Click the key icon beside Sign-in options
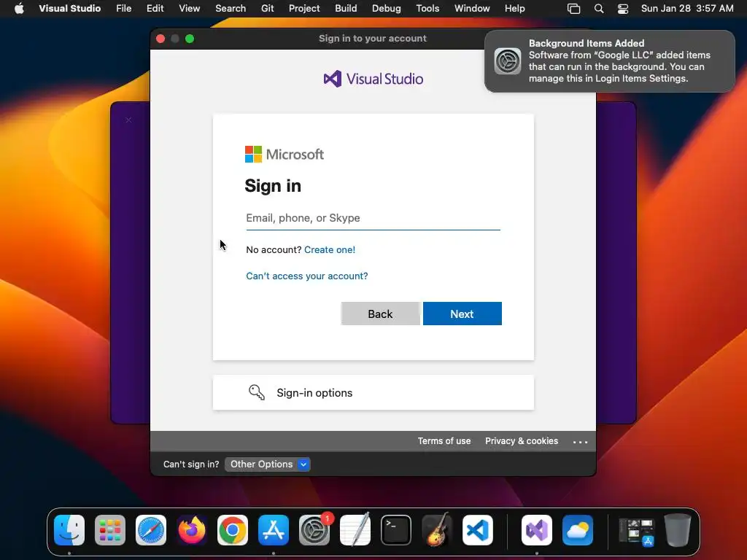 (257, 392)
